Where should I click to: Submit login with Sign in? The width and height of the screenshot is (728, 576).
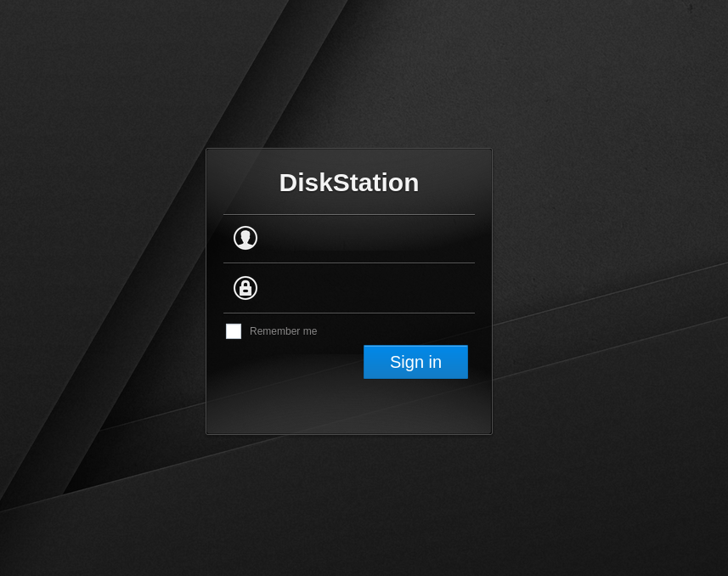[x=415, y=362]
